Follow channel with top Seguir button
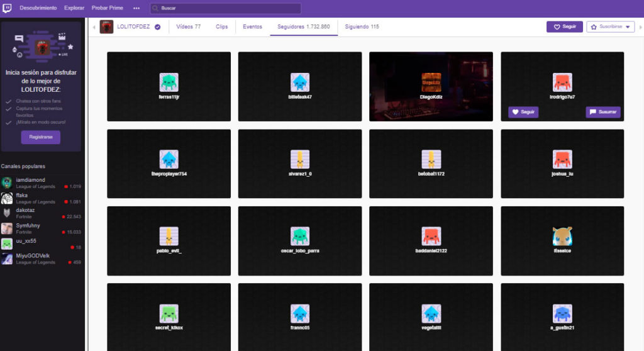The image size is (644, 351). click(564, 27)
